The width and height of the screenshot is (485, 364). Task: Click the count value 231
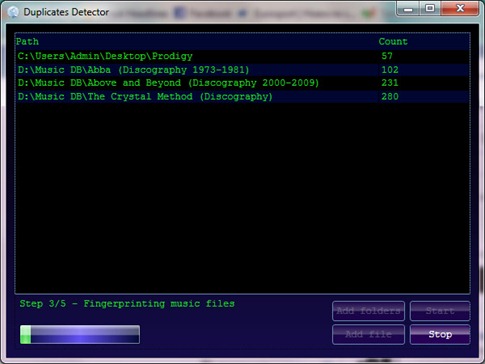390,83
